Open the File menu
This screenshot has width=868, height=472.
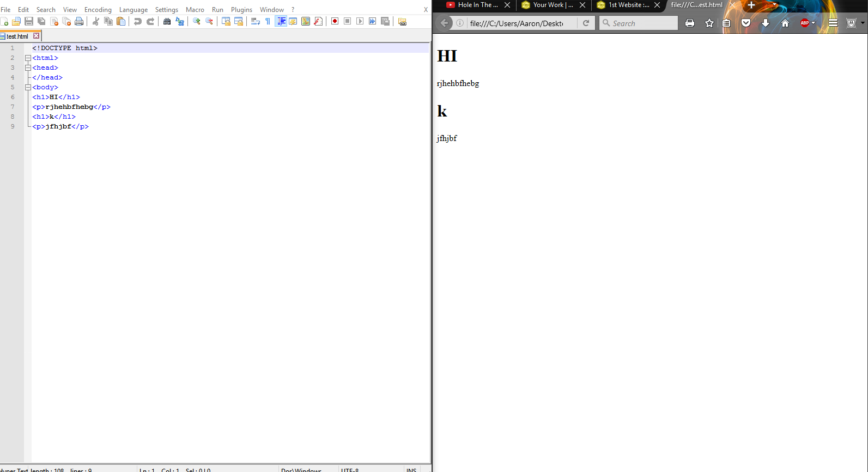(x=5, y=9)
